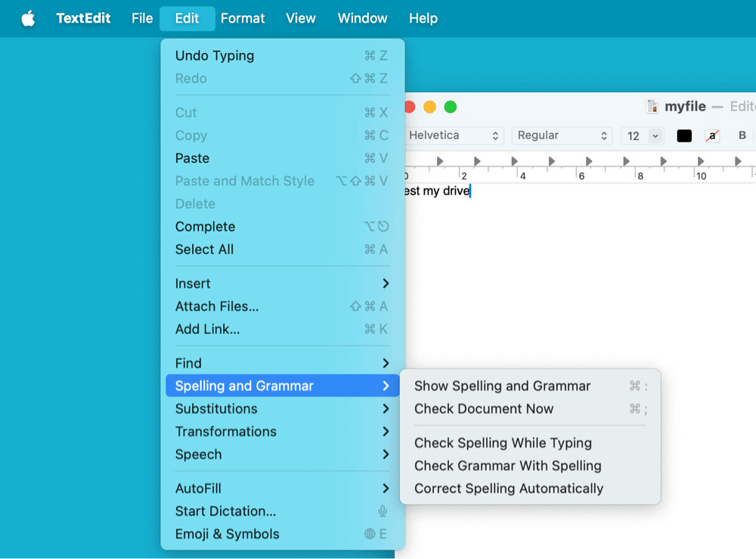Open the Apple menu
Image resolution: width=756 pixels, height=559 pixels.
click(28, 18)
